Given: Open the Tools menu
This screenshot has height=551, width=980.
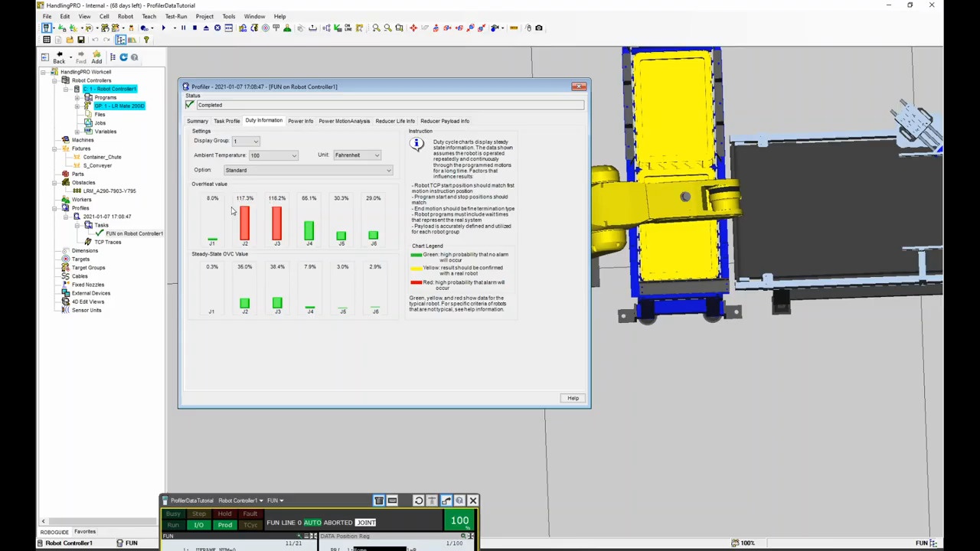Looking at the screenshot, I should click(x=229, y=15).
